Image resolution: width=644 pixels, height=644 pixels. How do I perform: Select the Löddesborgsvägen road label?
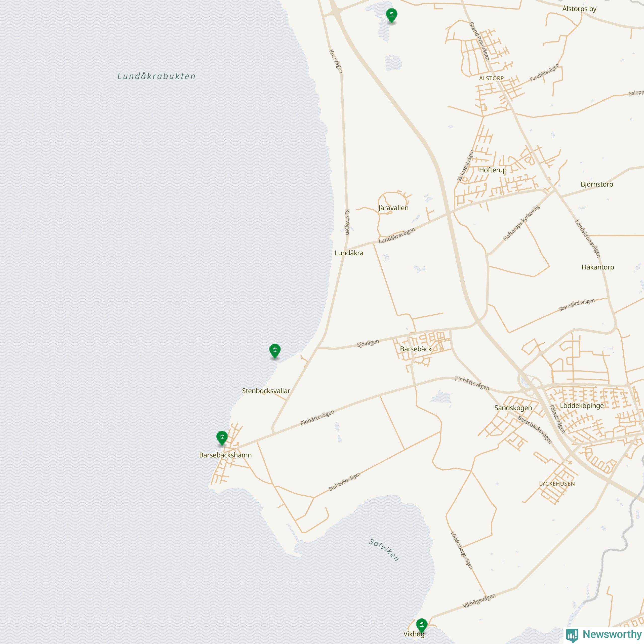462,550
